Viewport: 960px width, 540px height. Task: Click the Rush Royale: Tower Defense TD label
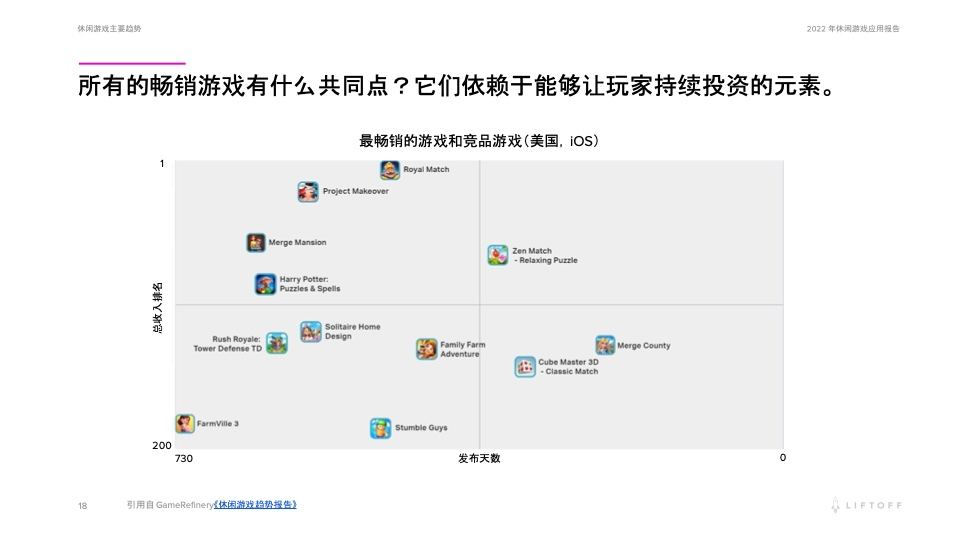point(228,343)
